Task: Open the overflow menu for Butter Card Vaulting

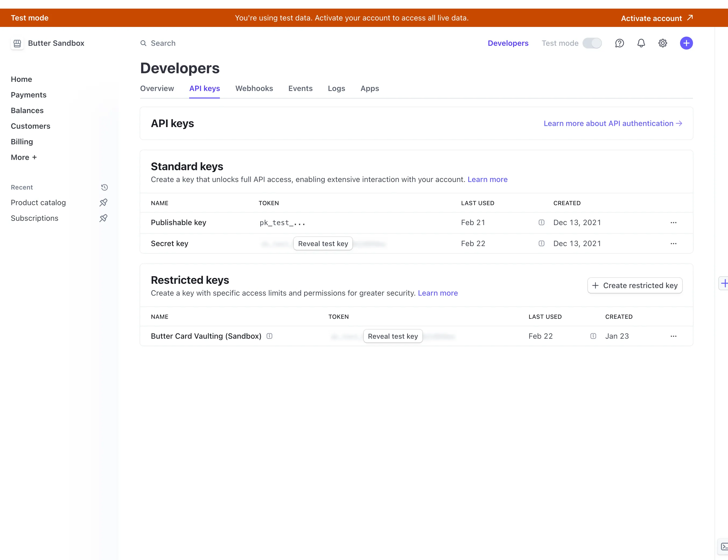Action: point(673,336)
